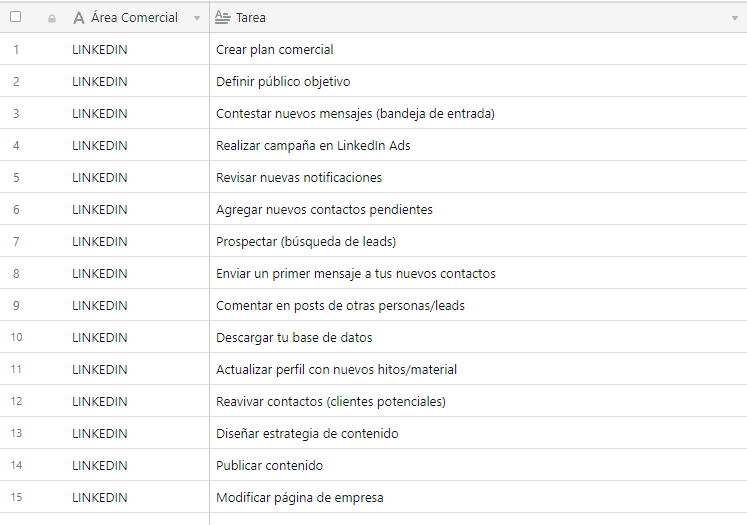Click row number 11
This screenshot has width=747, height=525.
[x=16, y=369]
